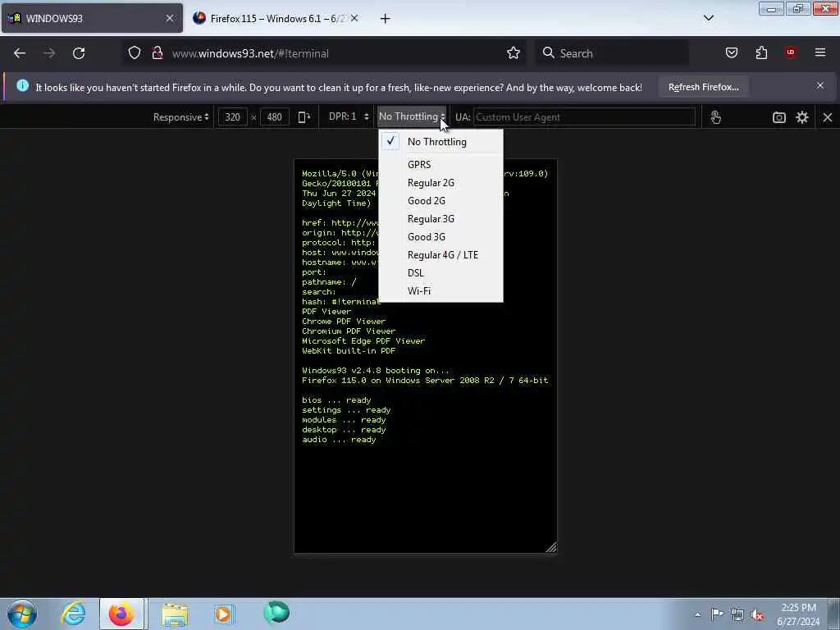The image size is (840, 630).
Task: Reload the page with the refresh icon
Action: click(79, 53)
